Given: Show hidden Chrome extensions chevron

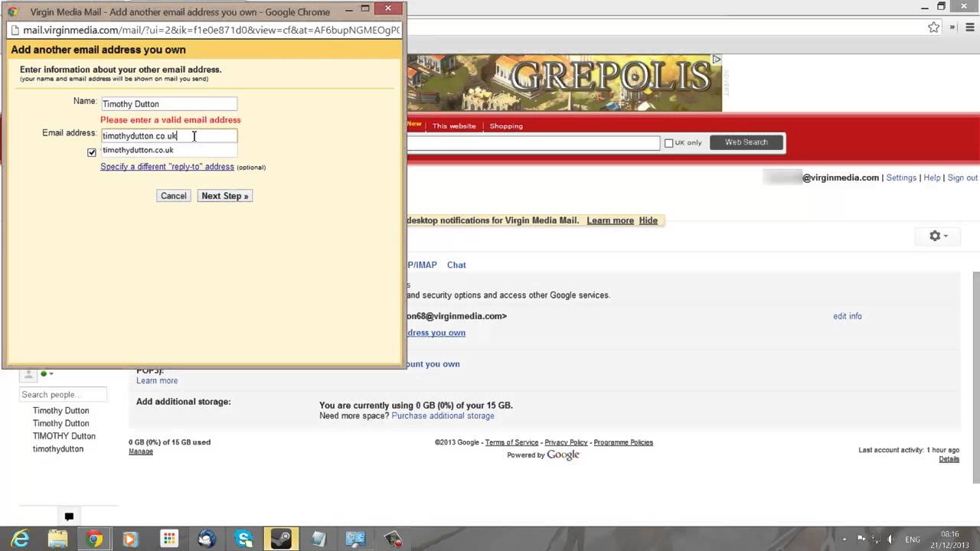Looking at the screenshot, I should point(952,27).
